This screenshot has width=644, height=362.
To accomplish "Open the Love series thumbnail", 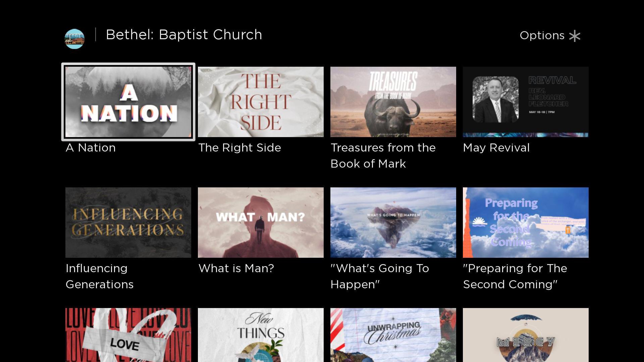I will pos(128,335).
